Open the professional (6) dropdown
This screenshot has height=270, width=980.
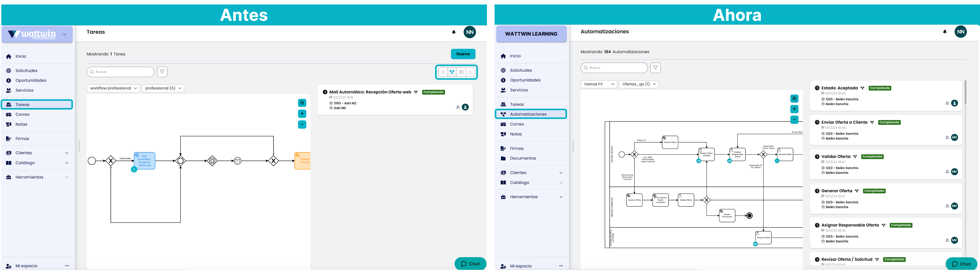(x=163, y=88)
